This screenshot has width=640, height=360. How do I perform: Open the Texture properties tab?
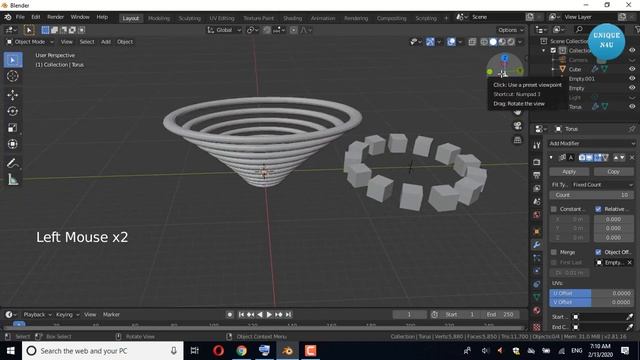click(x=537, y=327)
